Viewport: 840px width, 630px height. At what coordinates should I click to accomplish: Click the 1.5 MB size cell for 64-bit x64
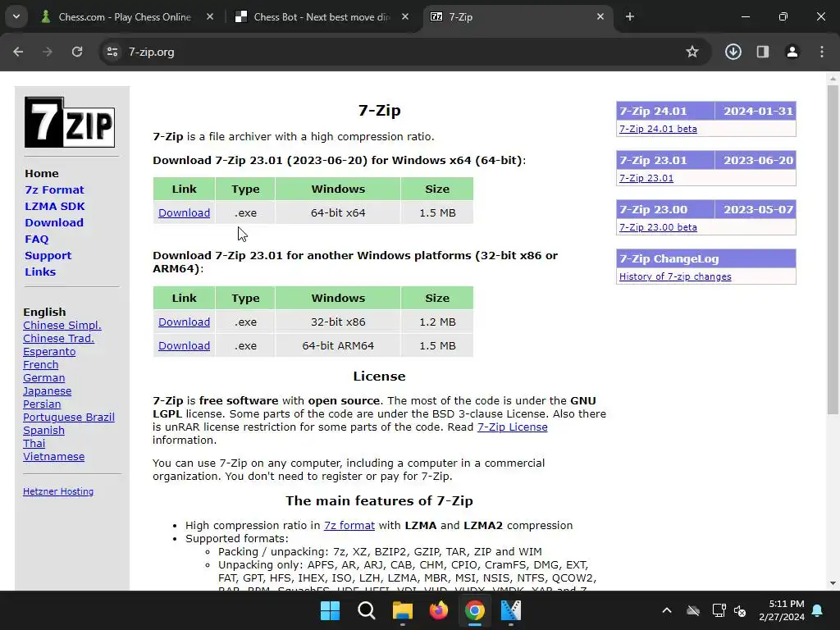coord(437,212)
